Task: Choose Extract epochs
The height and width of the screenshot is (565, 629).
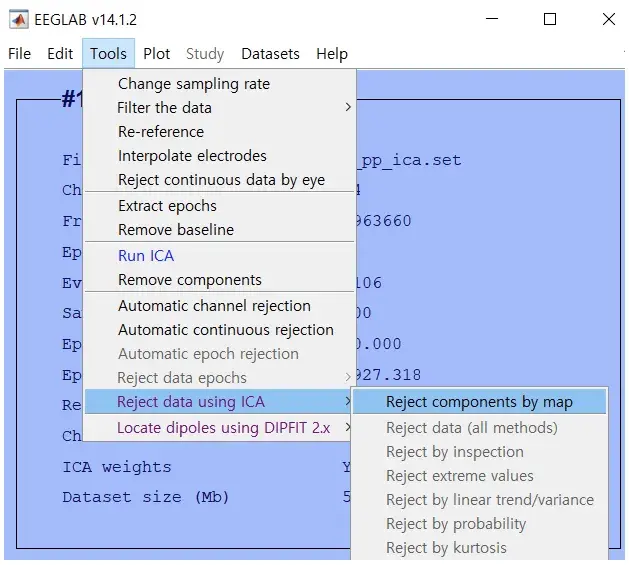Action: click(167, 206)
